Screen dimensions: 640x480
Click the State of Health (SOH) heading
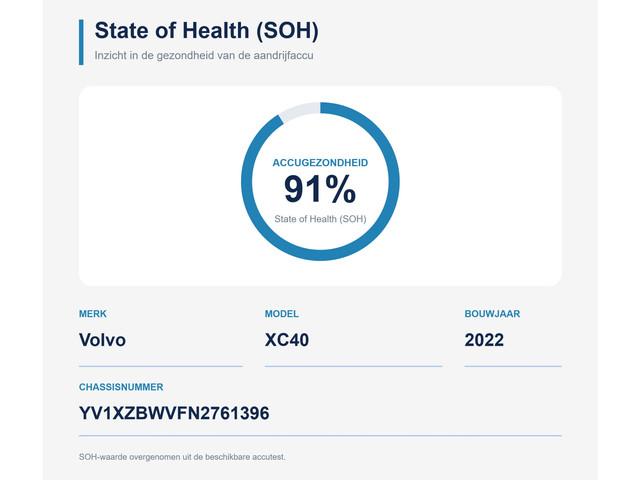(206, 31)
